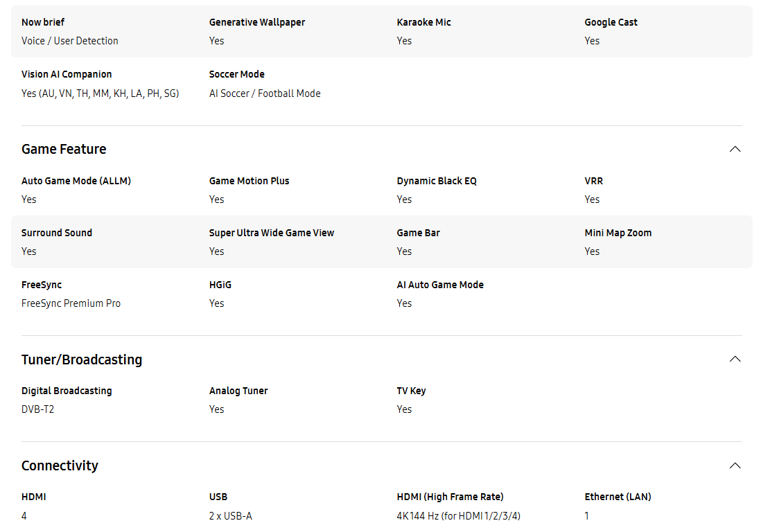Click the 'Digital Broadcasting' label

click(x=67, y=391)
